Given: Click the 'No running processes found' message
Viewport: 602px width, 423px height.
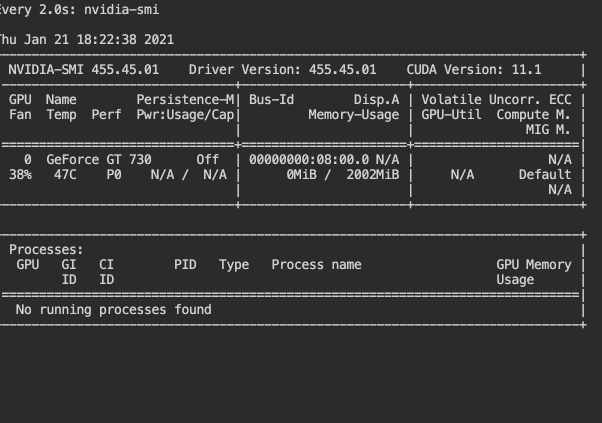Looking at the screenshot, I should [x=114, y=310].
